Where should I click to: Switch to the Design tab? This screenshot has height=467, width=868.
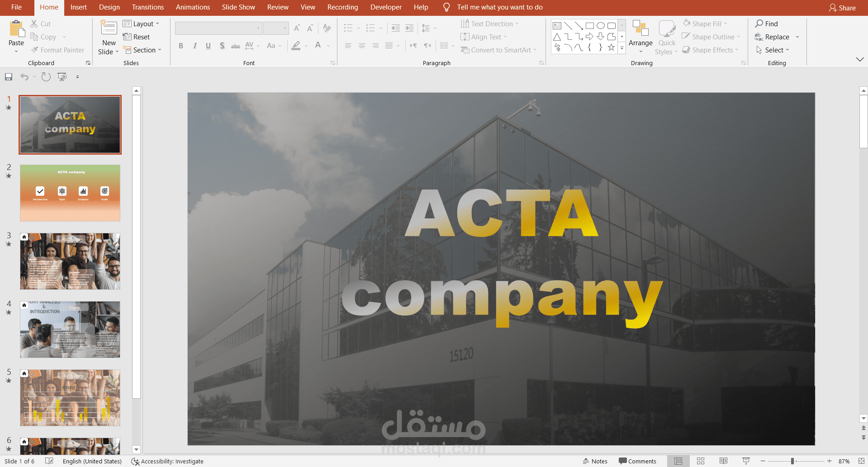click(x=109, y=7)
